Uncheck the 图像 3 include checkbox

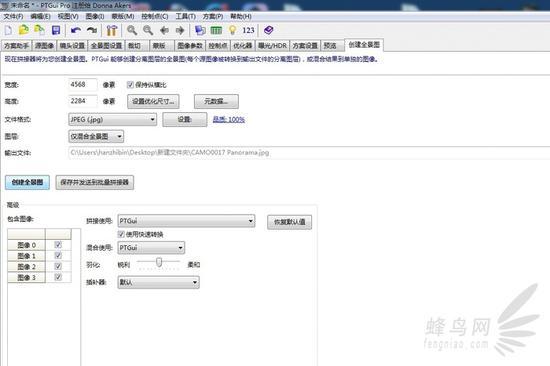coord(58,277)
